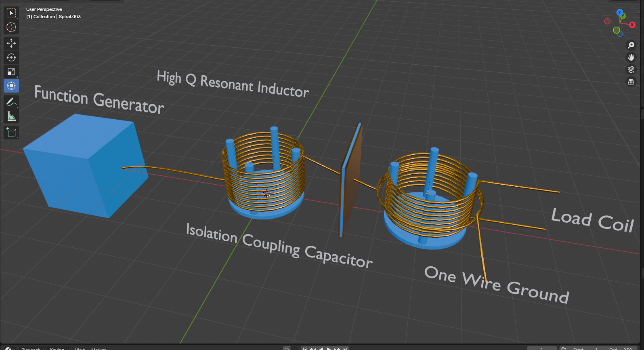
Task: Click the active Transform tool
Action: (11, 86)
